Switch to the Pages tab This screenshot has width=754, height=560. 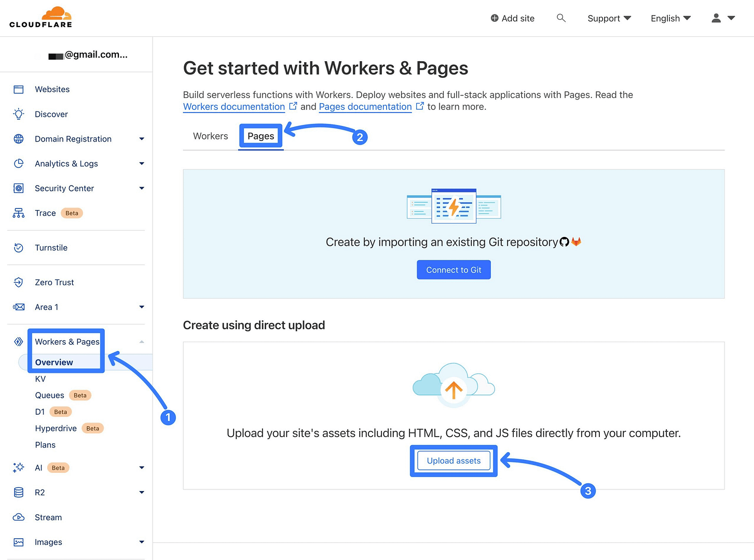click(x=261, y=136)
